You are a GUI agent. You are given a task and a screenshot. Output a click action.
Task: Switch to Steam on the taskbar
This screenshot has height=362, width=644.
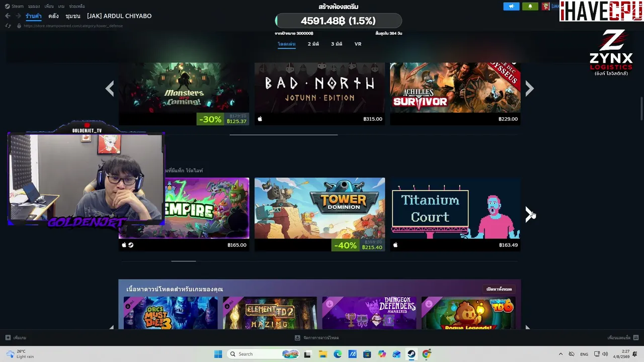click(412, 354)
